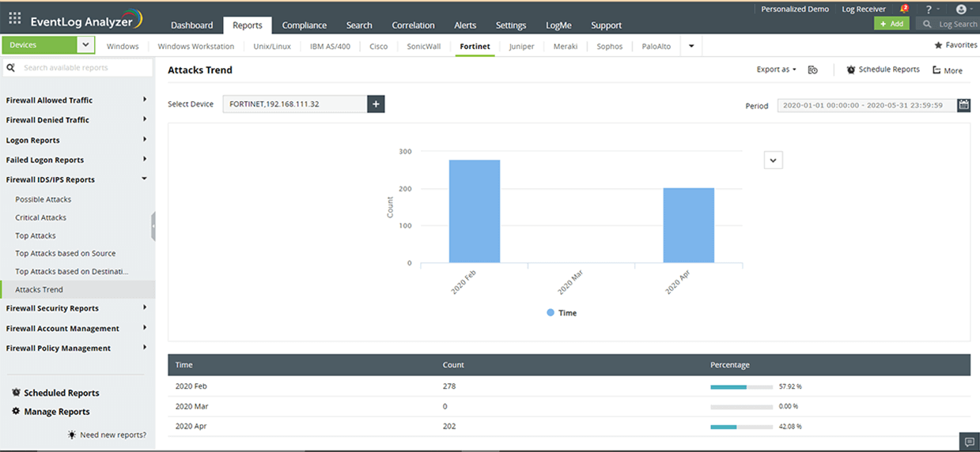Switch to the Dashboard tab
Screen dimensions: 980x452
[191, 25]
